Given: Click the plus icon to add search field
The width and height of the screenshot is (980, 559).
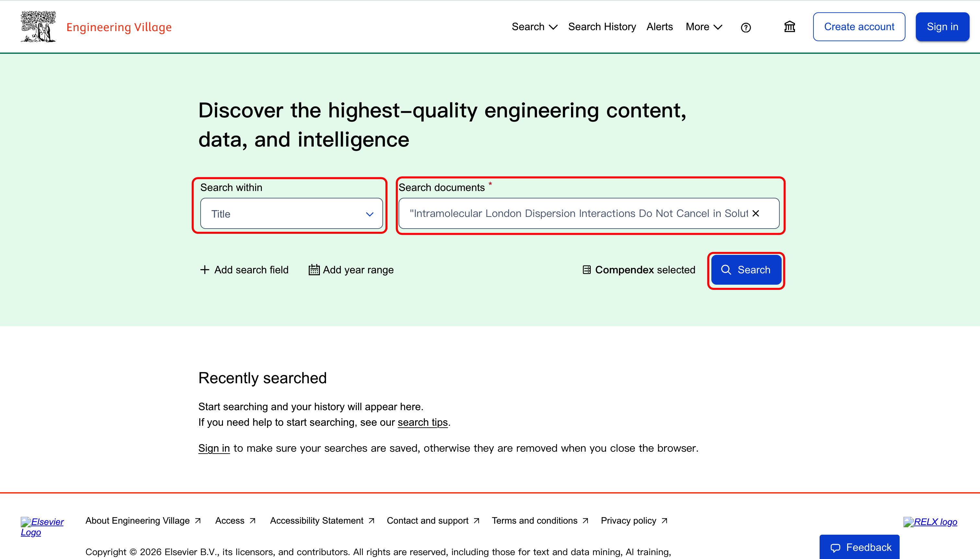Looking at the screenshot, I should click(205, 270).
